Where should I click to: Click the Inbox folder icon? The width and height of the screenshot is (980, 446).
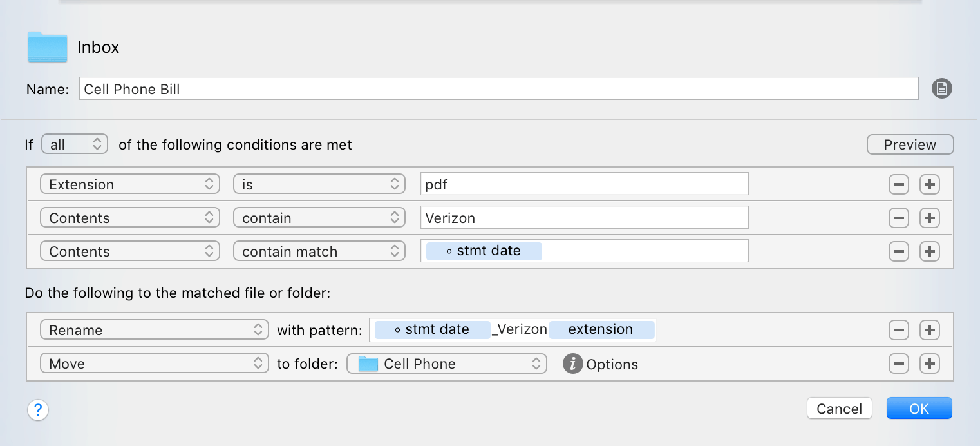48,47
